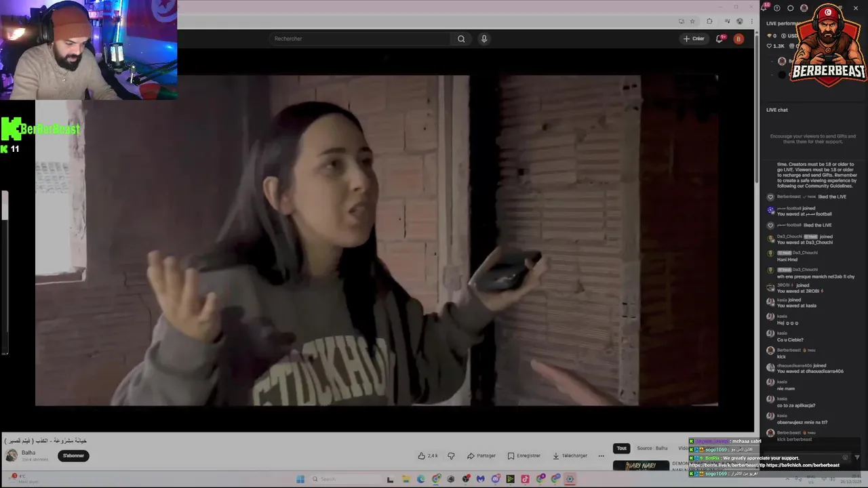This screenshot has width=868, height=488.
Task: Click the YouTube search magnifier button
Action: coord(461,39)
